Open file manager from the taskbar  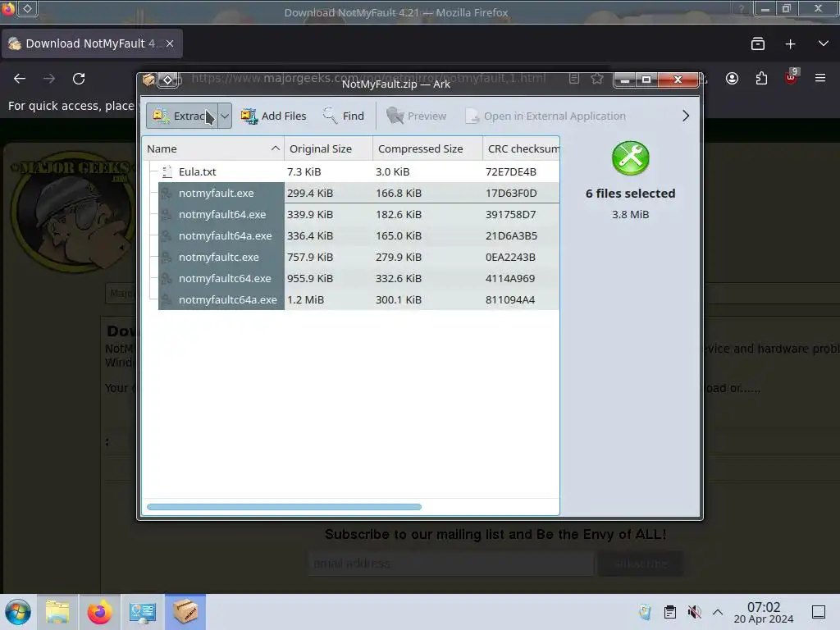click(57, 612)
